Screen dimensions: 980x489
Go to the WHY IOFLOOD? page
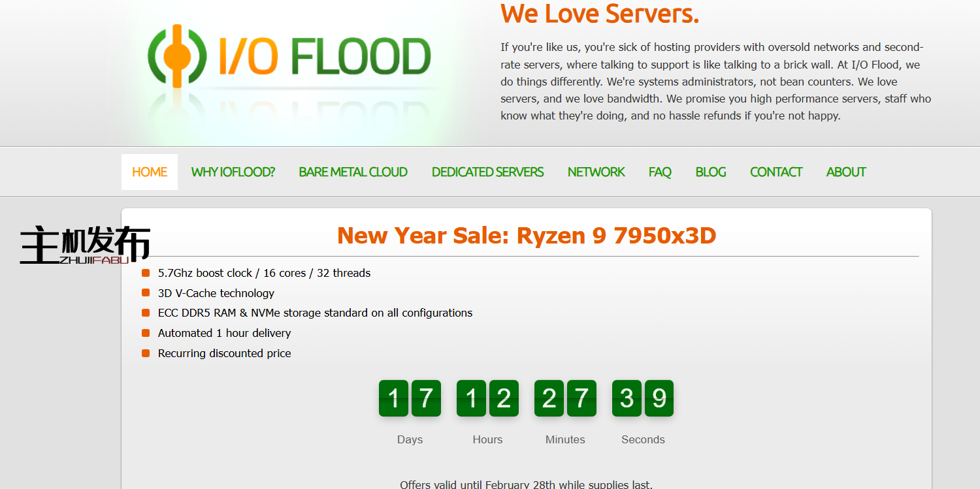tap(233, 172)
